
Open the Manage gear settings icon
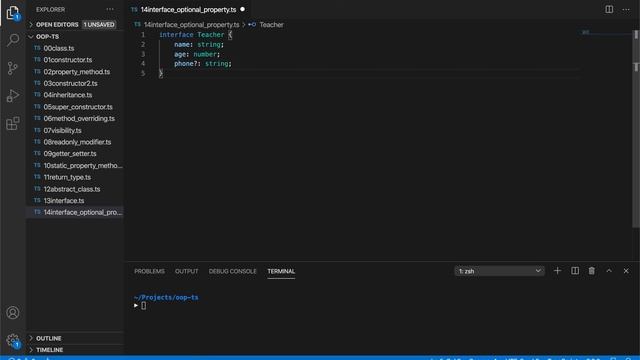[13, 340]
